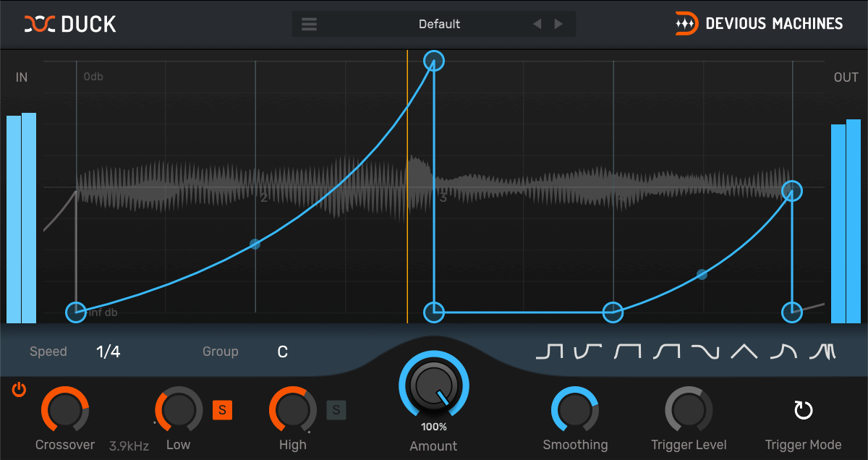Image resolution: width=868 pixels, height=460 pixels.
Task: Select the inverted dip curve shape preset
Action: [587, 352]
